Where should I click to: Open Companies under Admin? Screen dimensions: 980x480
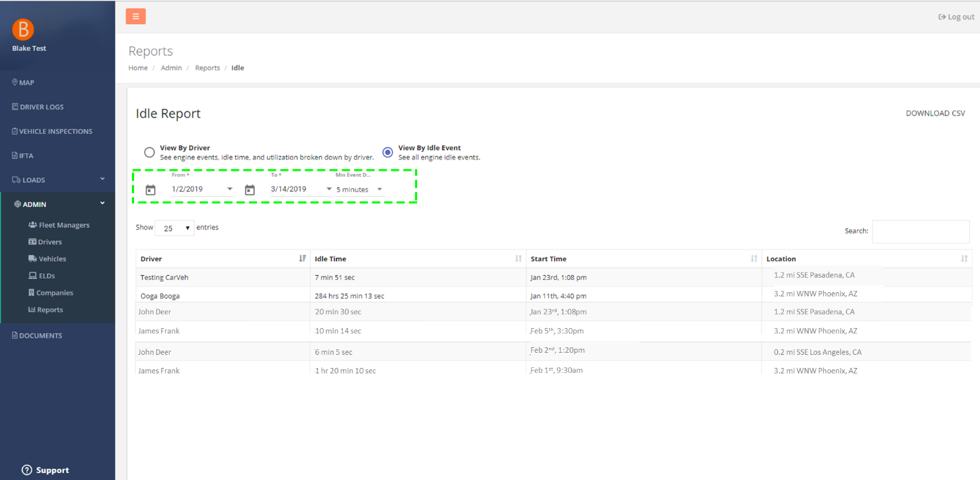pyautogui.click(x=51, y=293)
